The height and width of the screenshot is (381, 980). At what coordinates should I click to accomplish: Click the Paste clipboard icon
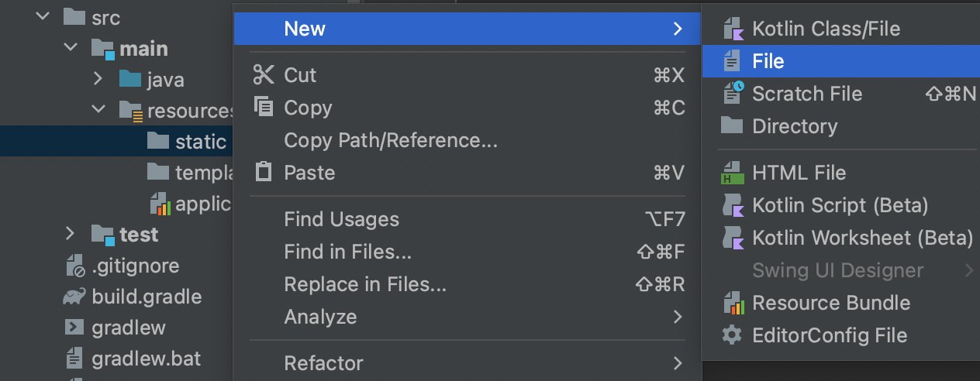pos(264,172)
